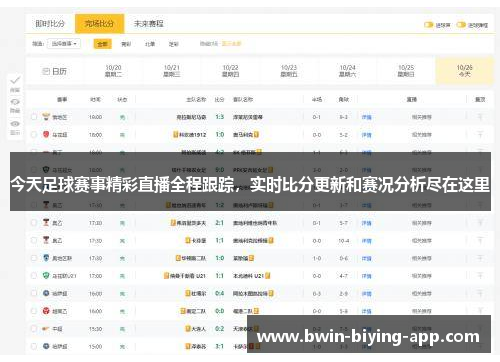Viewport: 500px width, 362px height.
Task: Pin the 16:00 0:4 match to top
Action: pyautogui.click(x=480, y=293)
